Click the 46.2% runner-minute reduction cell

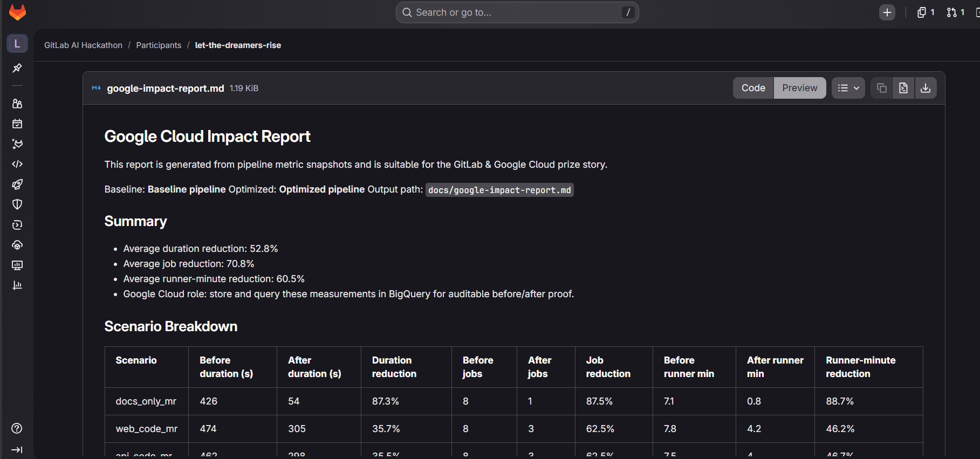click(868, 429)
